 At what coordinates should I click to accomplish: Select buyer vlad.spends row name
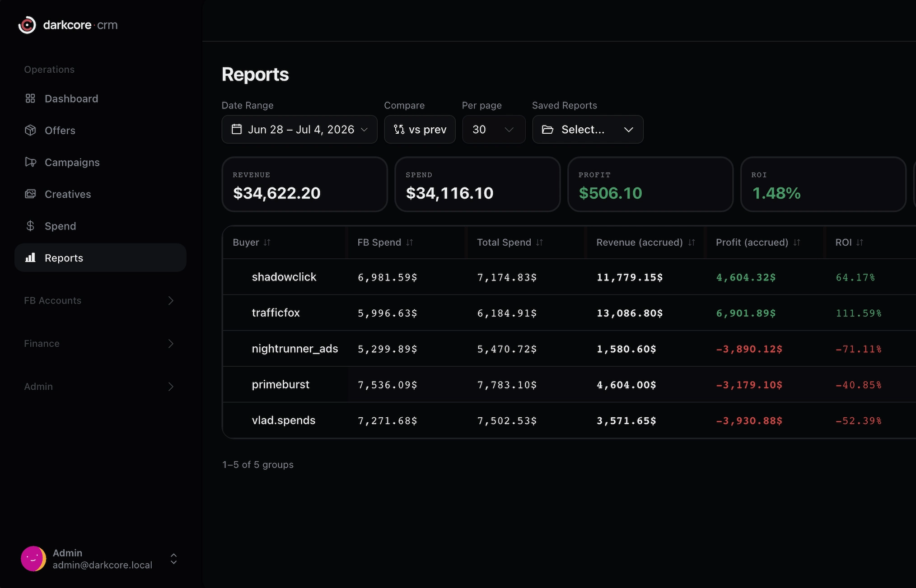click(283, 420)
